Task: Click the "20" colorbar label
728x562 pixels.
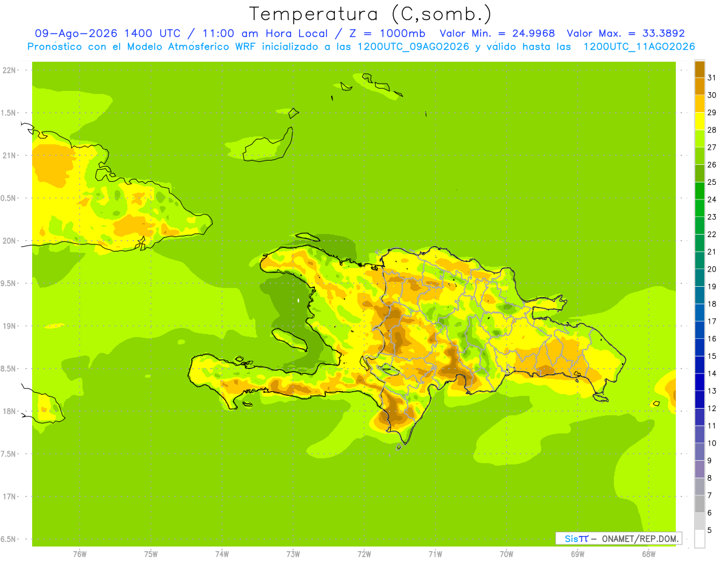Action: point(712,269)
